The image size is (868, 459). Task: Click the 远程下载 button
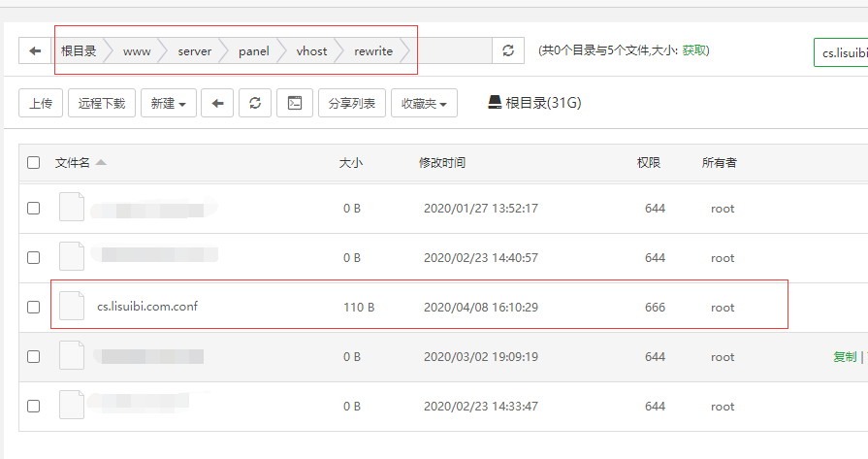[x=102, y=103]
